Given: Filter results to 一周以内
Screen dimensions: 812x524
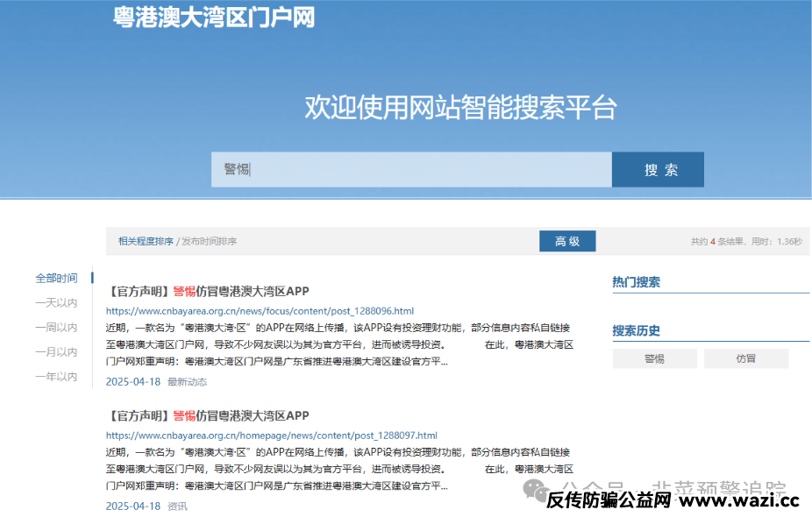Looking at the screenshot, I should pyautogui.click(x=56, y=327).
